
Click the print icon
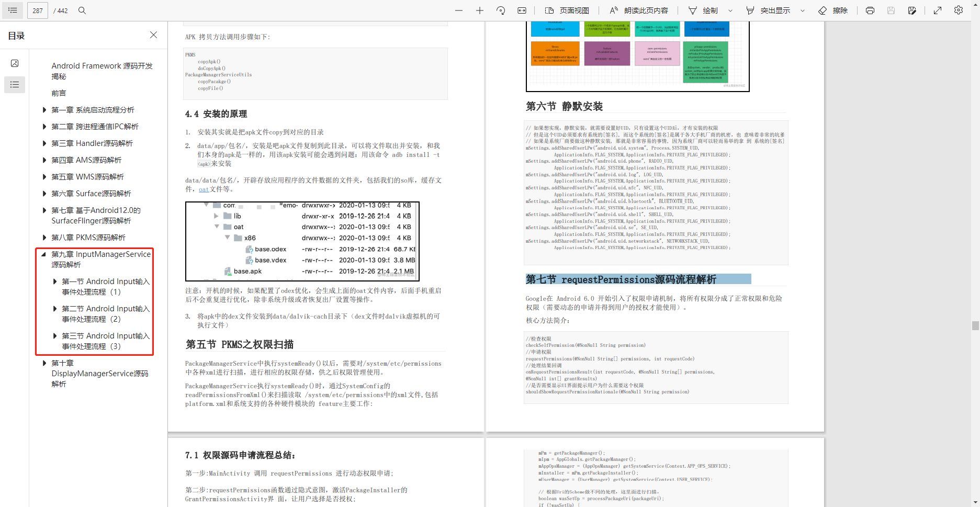870,10
